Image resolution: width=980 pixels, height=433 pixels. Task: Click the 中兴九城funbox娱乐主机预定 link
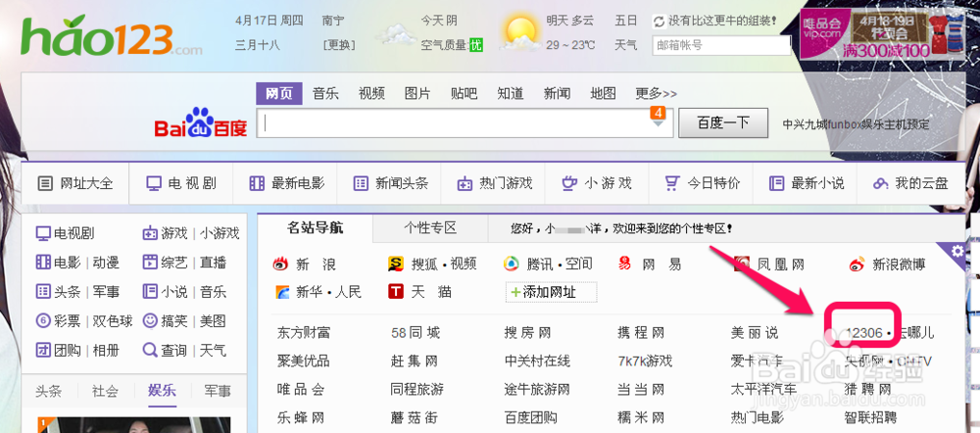(856, 124)
